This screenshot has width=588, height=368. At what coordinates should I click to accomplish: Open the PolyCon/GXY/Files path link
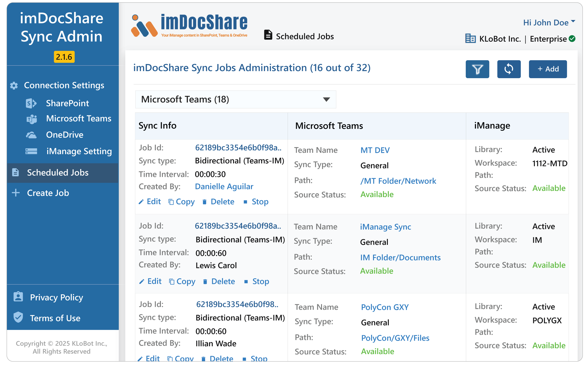(395, 338)
